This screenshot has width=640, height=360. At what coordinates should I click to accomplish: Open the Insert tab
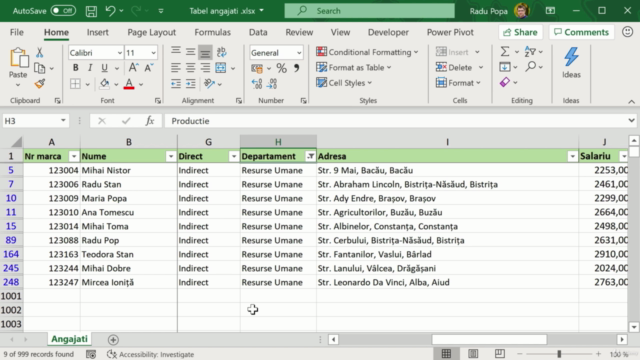point(98,32)
